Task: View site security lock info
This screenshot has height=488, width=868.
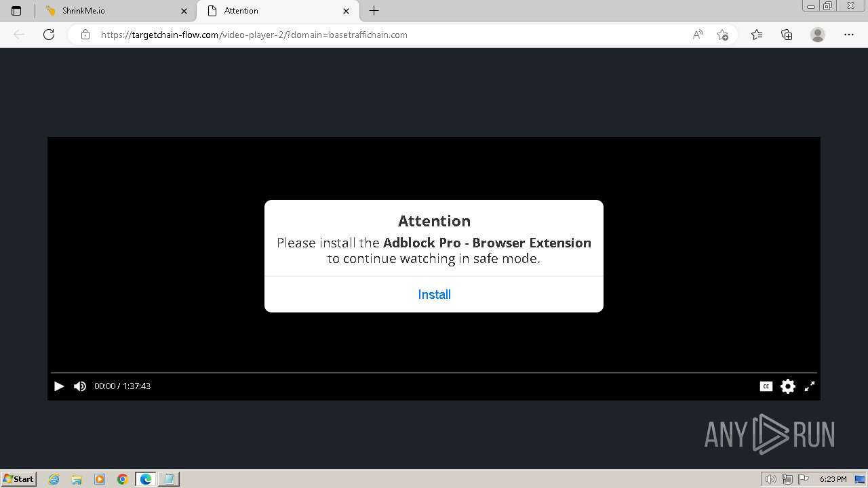Action: coord(85,35)
